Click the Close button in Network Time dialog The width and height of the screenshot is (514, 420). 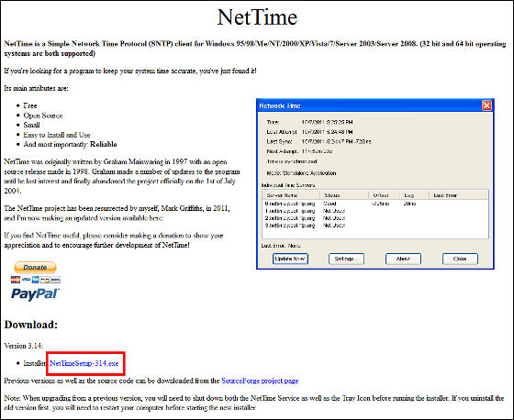(x=460, y=259)
